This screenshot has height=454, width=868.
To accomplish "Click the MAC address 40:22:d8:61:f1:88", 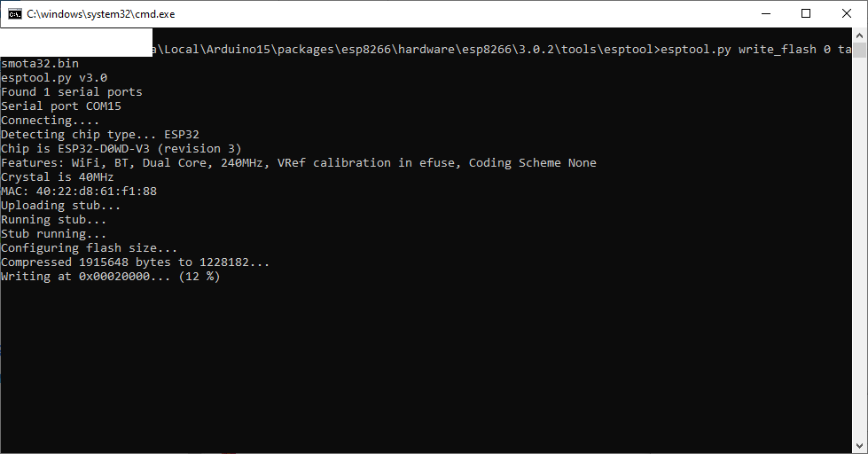I will coord(97,192).
